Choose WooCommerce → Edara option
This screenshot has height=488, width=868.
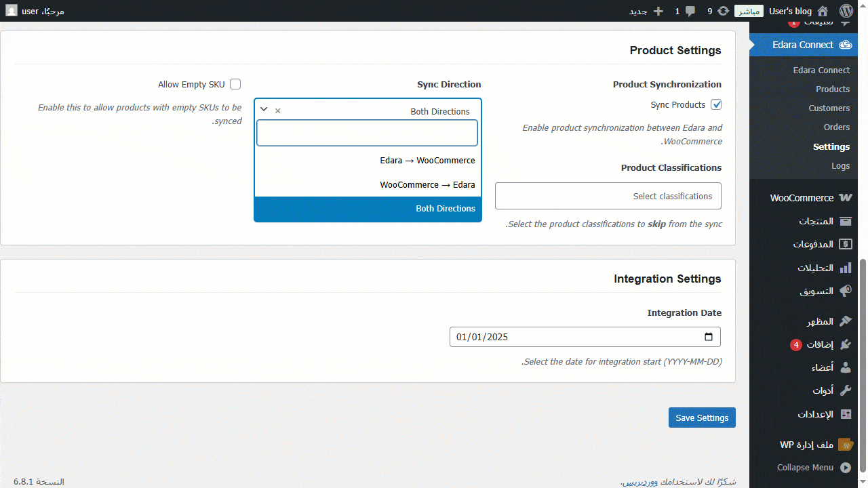click(368, 185)
